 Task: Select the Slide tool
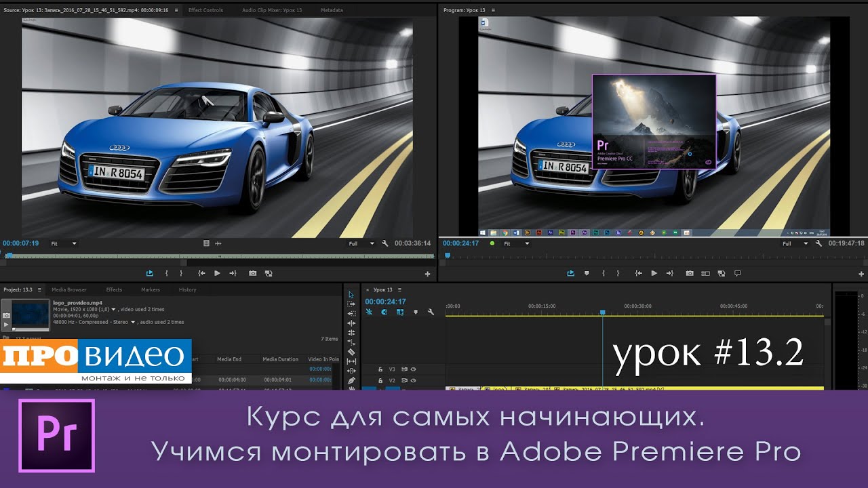click(x=351, y=371)
